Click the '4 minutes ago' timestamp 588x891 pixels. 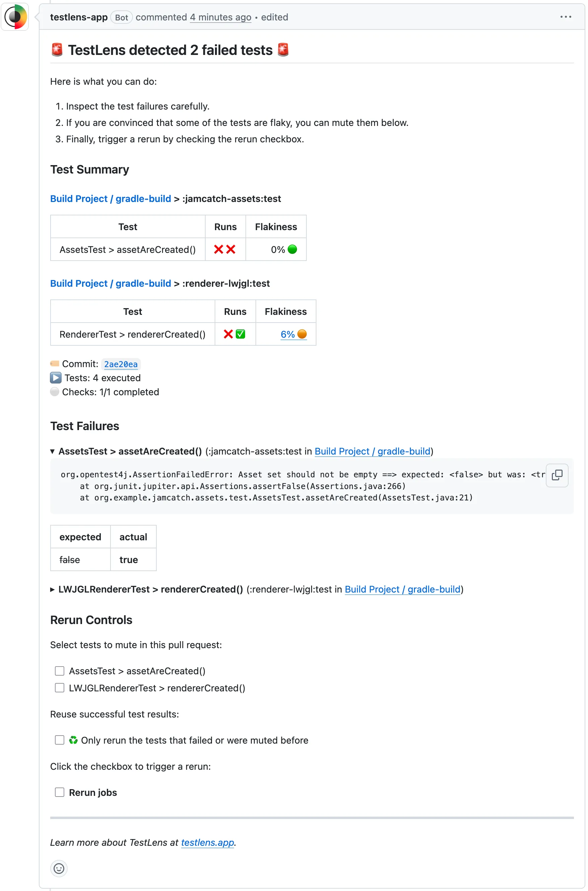(x=220, y=17)
